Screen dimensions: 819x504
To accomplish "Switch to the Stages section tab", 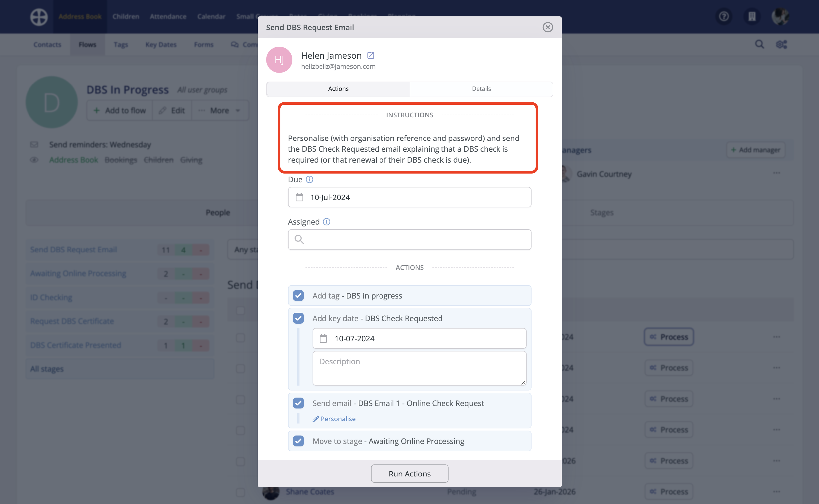I will pyautogui.click(x=602, y=213).
